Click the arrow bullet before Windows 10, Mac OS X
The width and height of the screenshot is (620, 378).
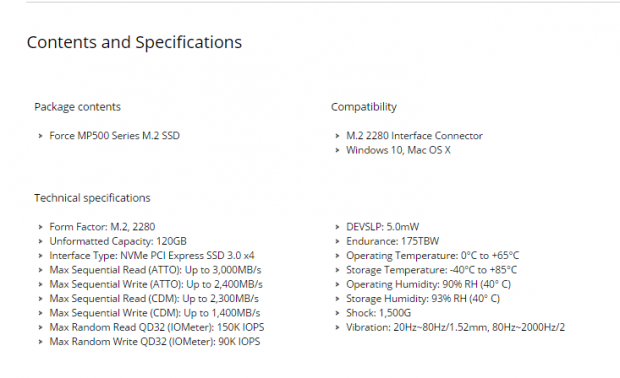tap(337, 150)
